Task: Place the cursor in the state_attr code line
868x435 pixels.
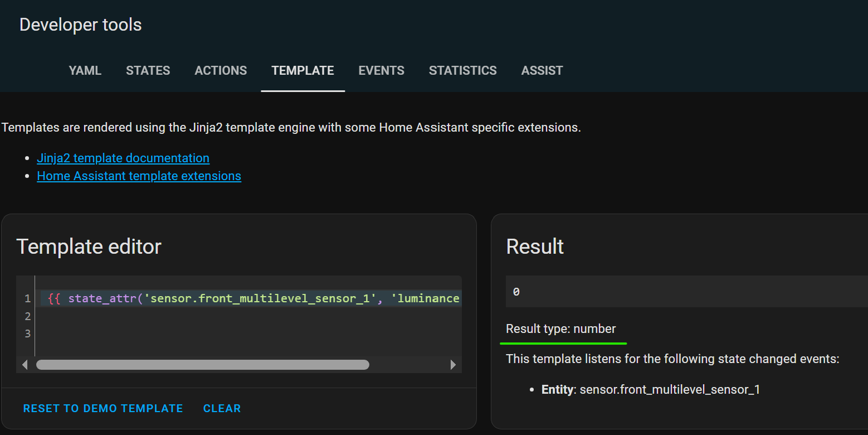Action: (251, 299)
